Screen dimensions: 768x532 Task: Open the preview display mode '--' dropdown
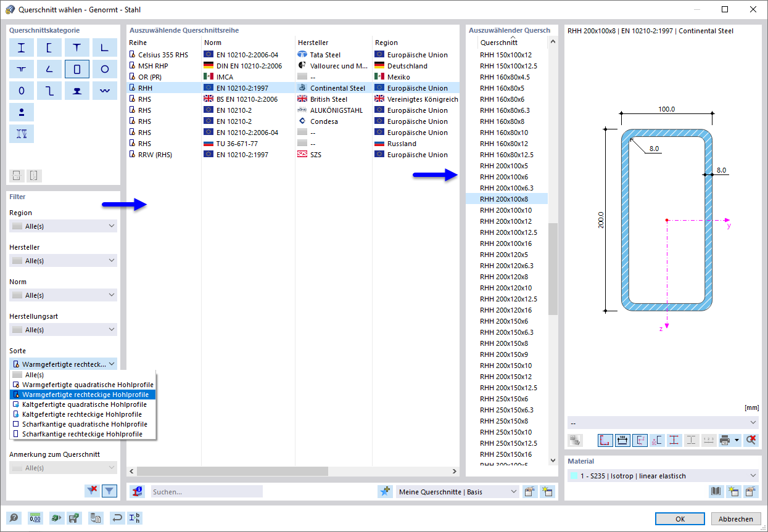[663, 423]
